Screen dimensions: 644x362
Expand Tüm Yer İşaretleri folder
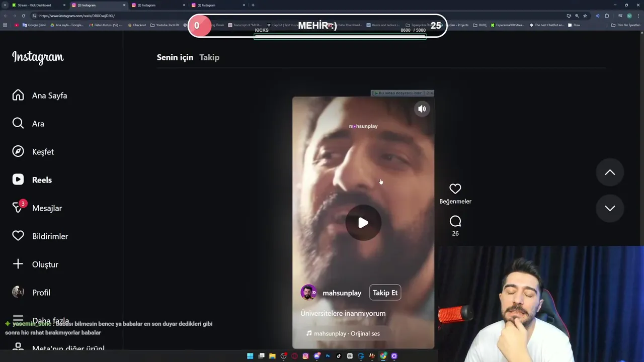[x=625, y=25]
